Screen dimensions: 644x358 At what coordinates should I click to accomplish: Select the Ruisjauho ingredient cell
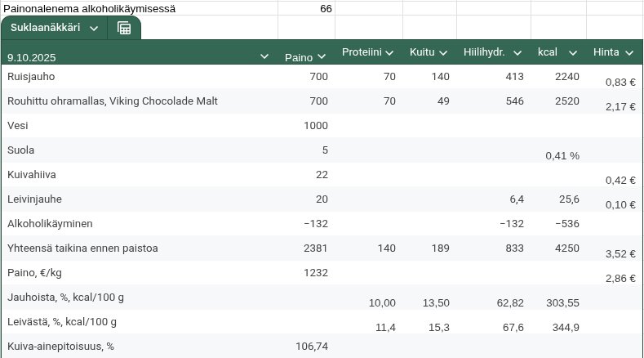[31, 77]
